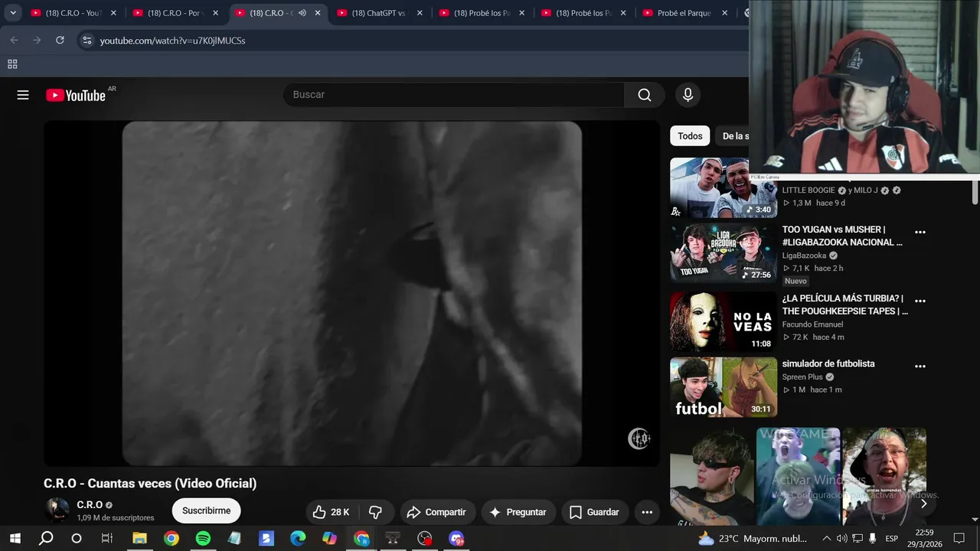
Task: Open the Windows Start menu
Action: tap(15, 539)
